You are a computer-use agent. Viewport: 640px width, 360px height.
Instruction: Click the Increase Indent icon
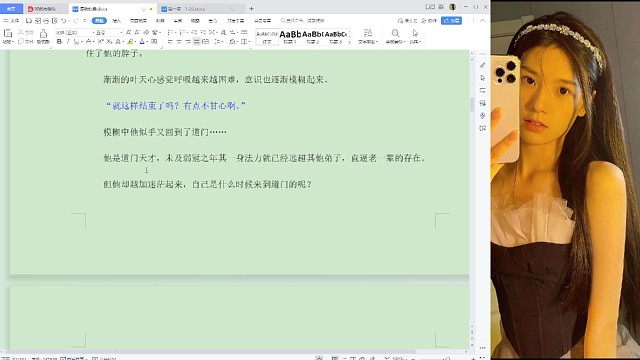pyautogui.click(x=203, y=32)
